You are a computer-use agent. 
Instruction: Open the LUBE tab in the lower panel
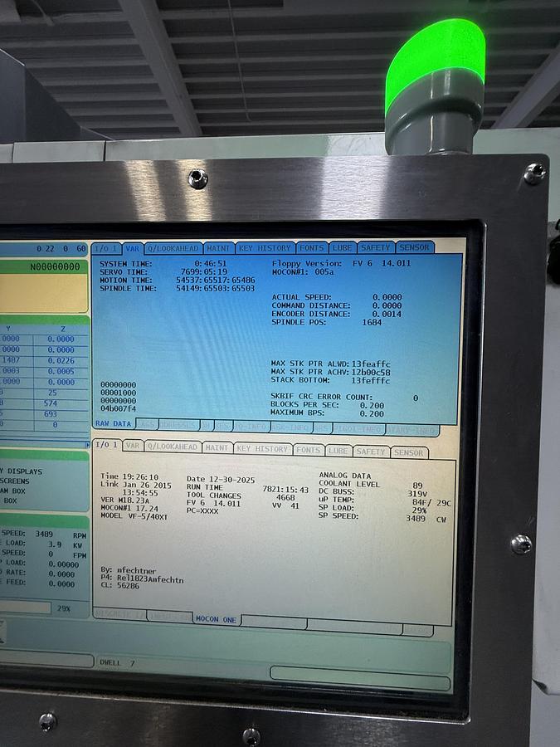(338, 451)
